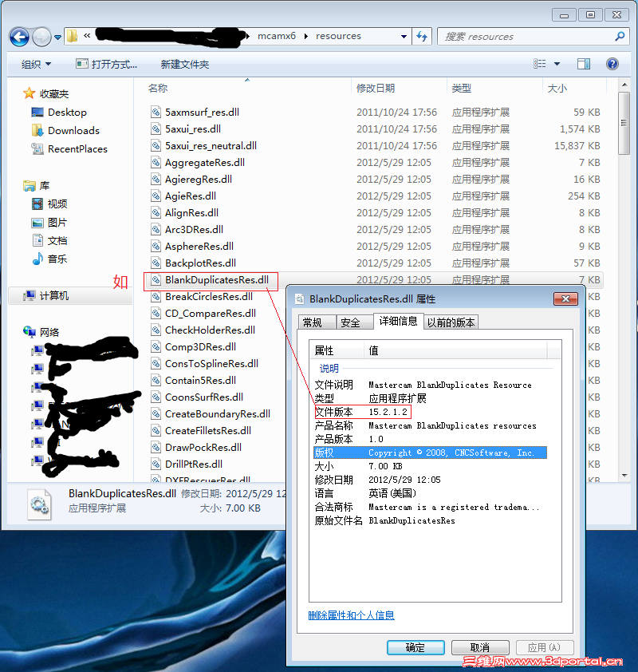Toggle the preview pane icon
The image size is (638, 672).
[584, 64]
